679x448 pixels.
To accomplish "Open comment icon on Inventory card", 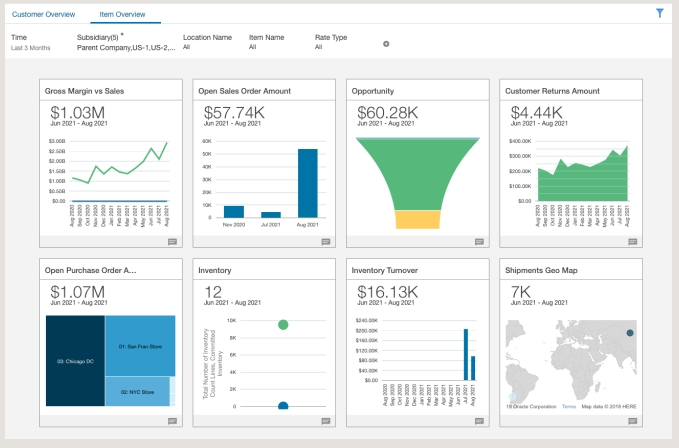I will pos(326,422).
